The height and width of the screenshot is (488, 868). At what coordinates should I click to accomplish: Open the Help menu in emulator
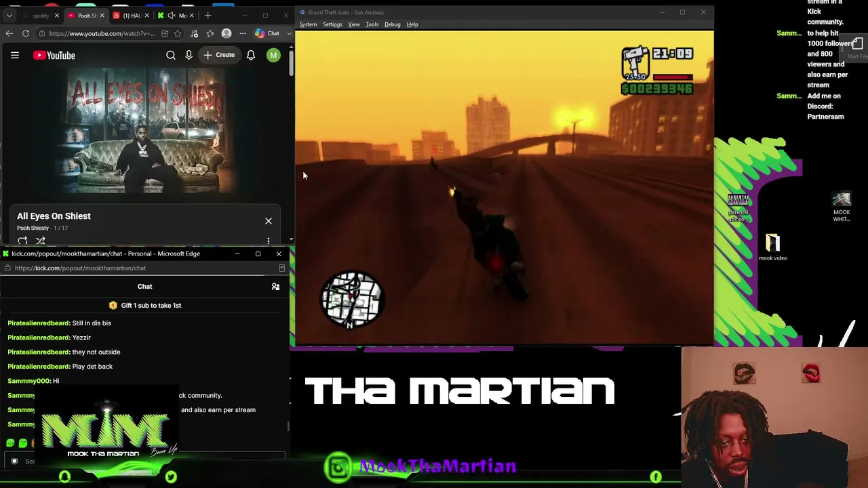tap(412, 24)
